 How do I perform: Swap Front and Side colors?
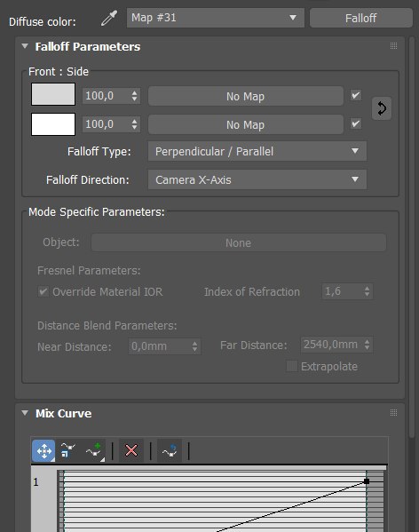point(382,108)
